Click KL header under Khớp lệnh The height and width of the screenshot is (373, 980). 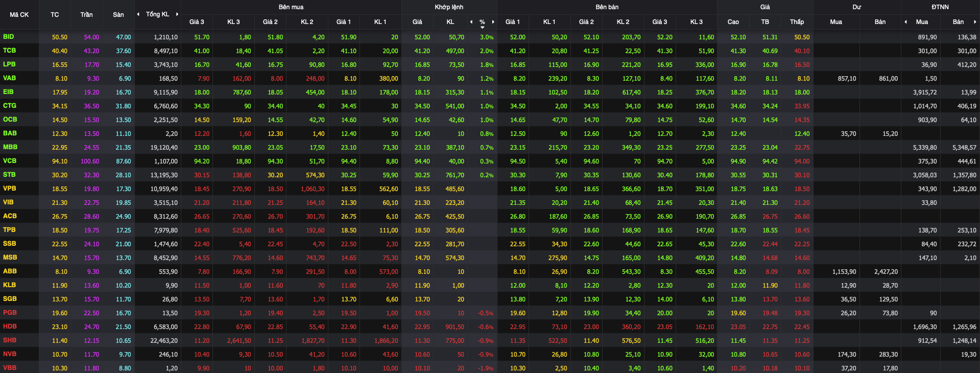pyautogui.click(x=450, y=22)
